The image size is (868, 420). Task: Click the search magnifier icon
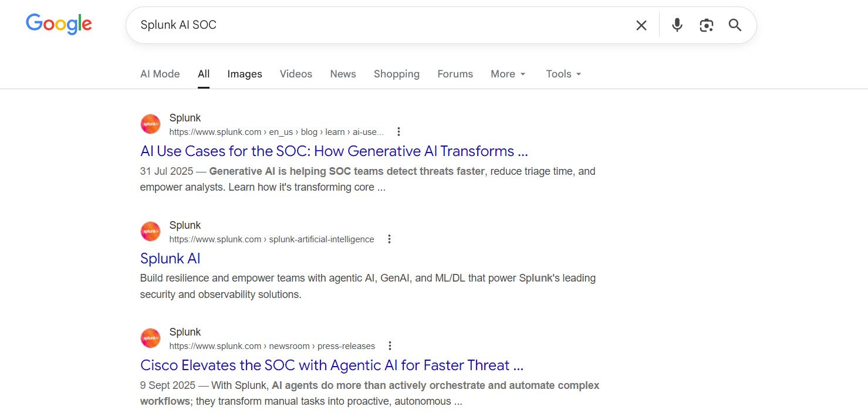pos(735,25)
